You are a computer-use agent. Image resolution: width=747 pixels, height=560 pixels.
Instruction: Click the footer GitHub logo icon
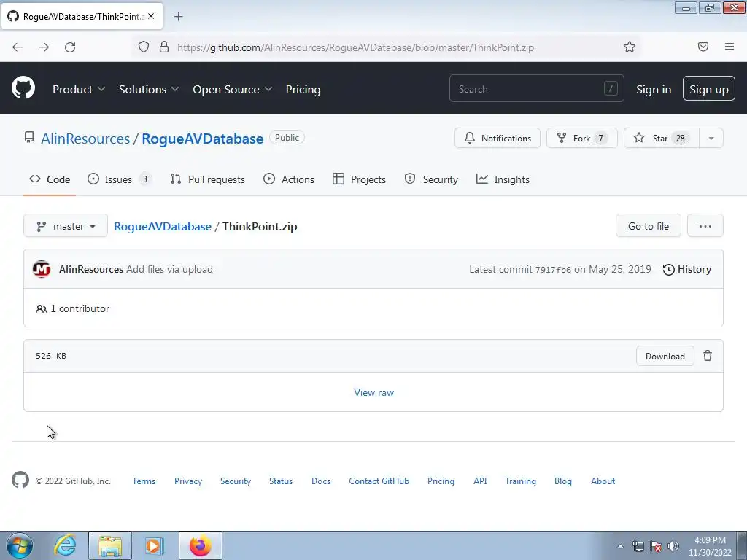click(20, 480)
